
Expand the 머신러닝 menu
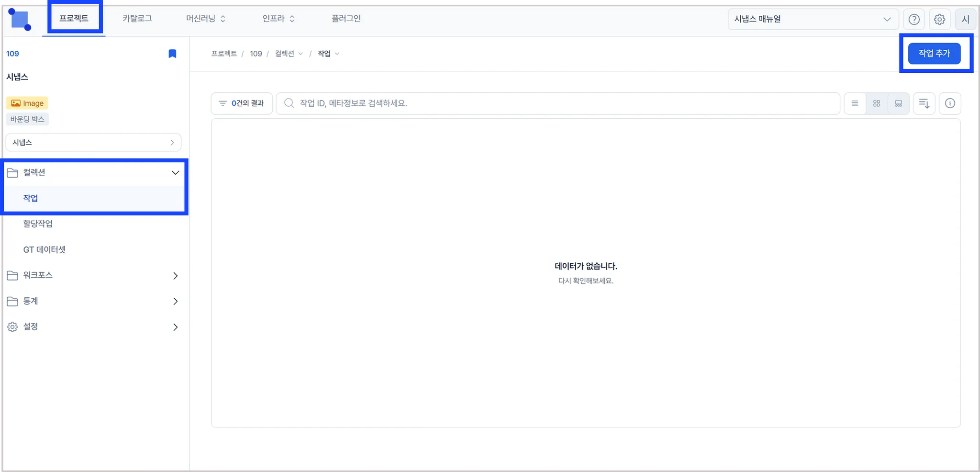tap(206, 19)
